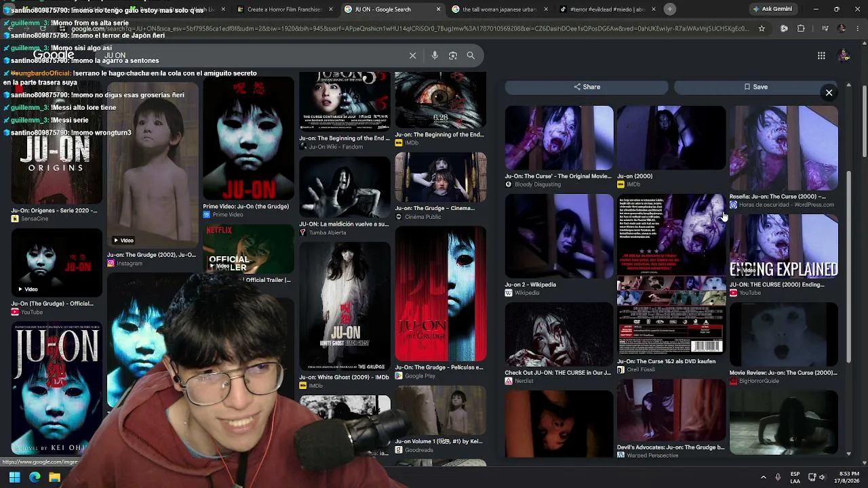Open the Horas de oscuridad Reseña image
This screenshot has height=488, width=868.
point(783,148)
